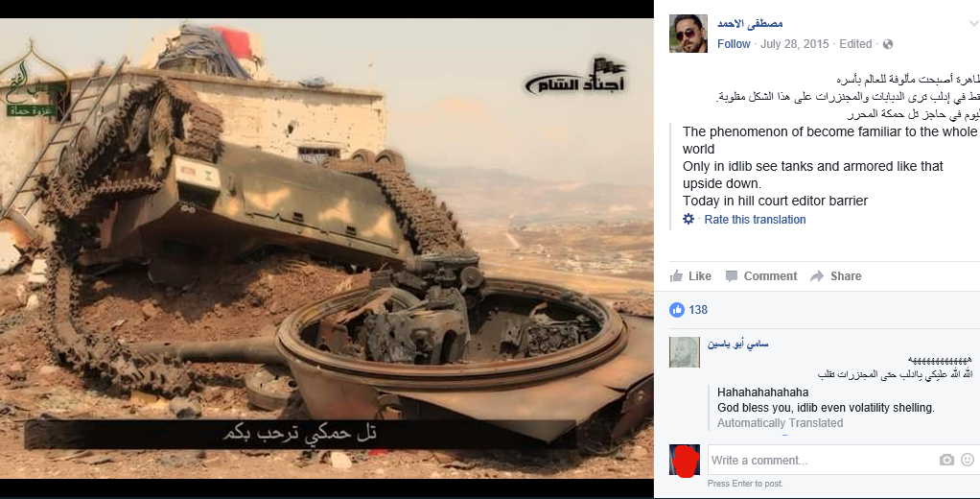
Task: Click the Write a comment input field
Action: (822, 461)
